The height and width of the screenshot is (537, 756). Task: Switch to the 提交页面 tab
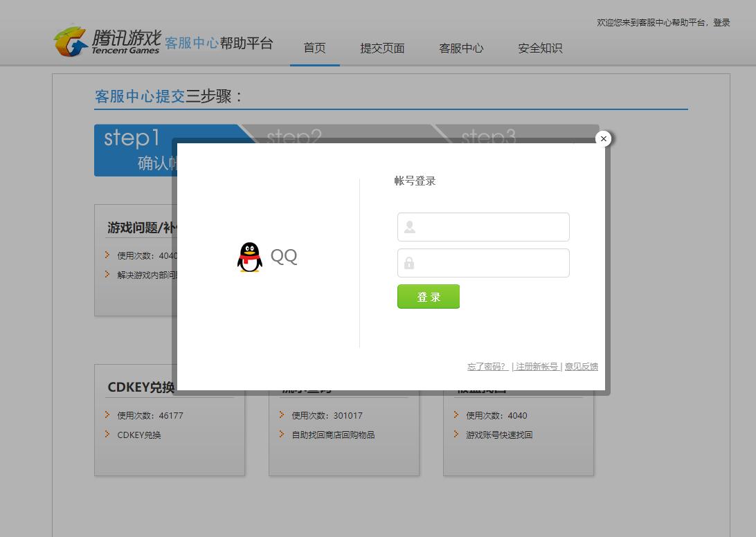pos(382,48)
